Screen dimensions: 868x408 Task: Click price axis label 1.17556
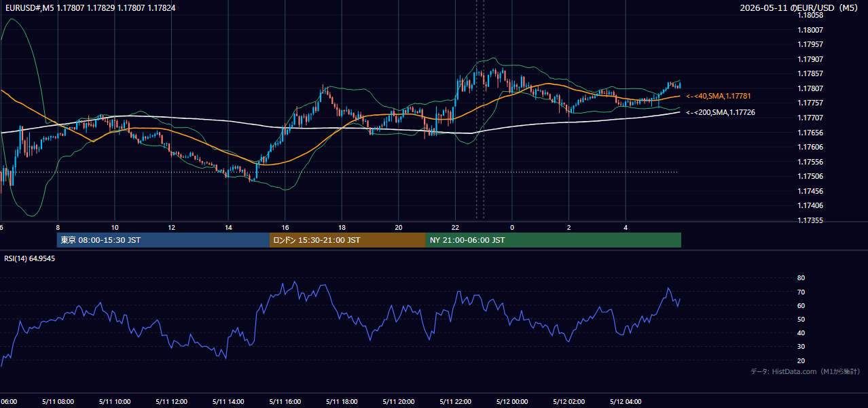810,162
